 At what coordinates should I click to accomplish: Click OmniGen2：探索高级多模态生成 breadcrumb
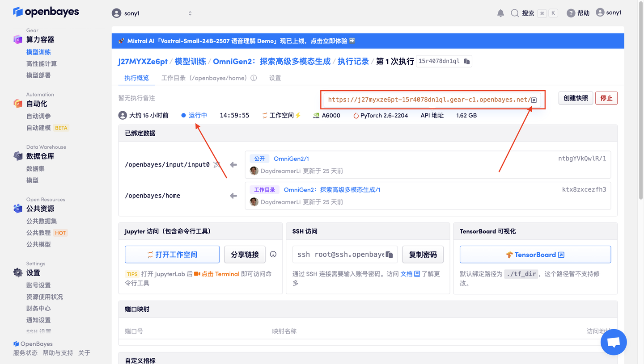pos(272,61)
